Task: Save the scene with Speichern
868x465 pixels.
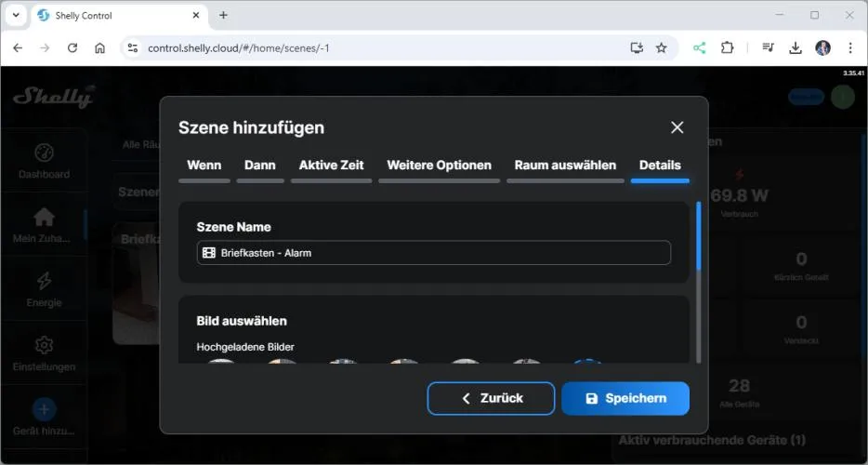Action: (625, 398)
